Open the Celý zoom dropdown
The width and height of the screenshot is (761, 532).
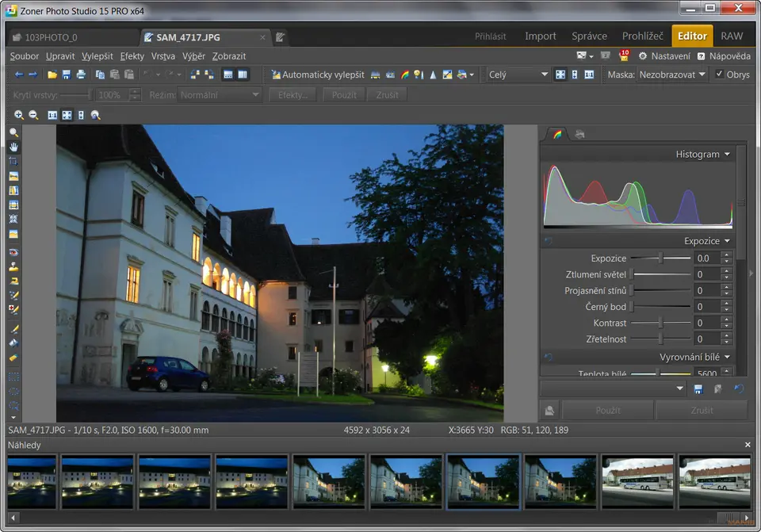(x=518, y=75)
